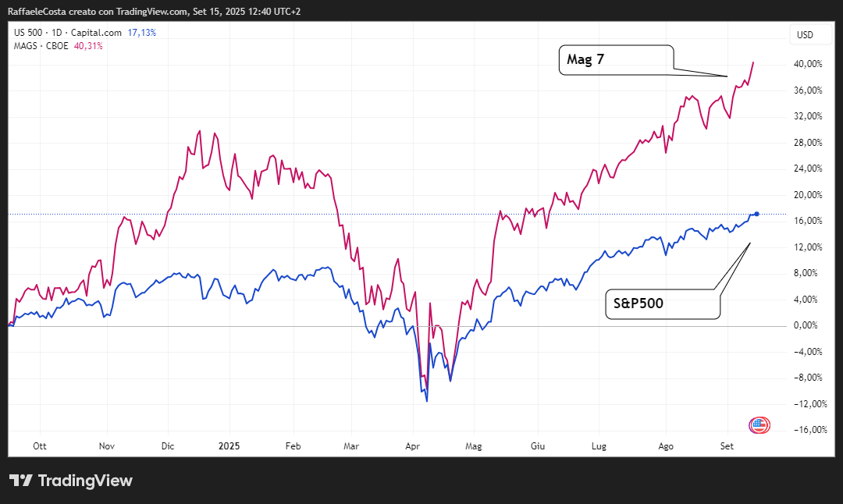
Task: Click the 8,00% price axis label
Action: click(x=806, y=273)
